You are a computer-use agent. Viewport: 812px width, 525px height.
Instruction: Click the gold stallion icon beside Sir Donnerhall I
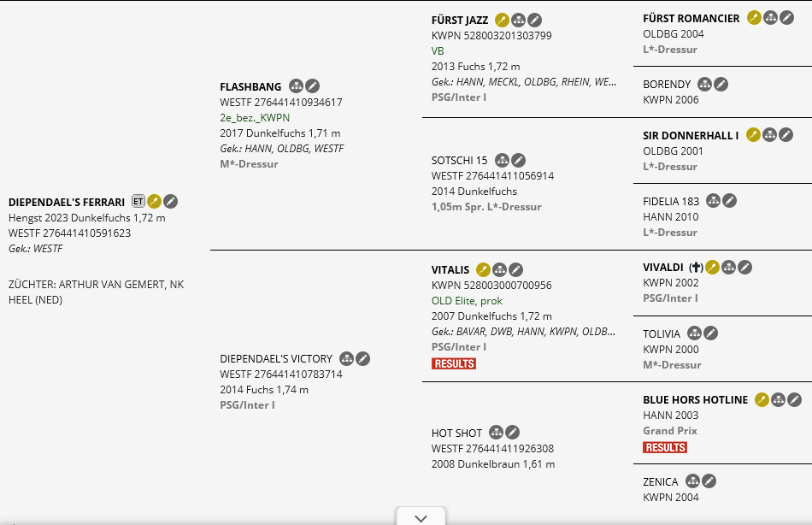click(x=753, y=135)
